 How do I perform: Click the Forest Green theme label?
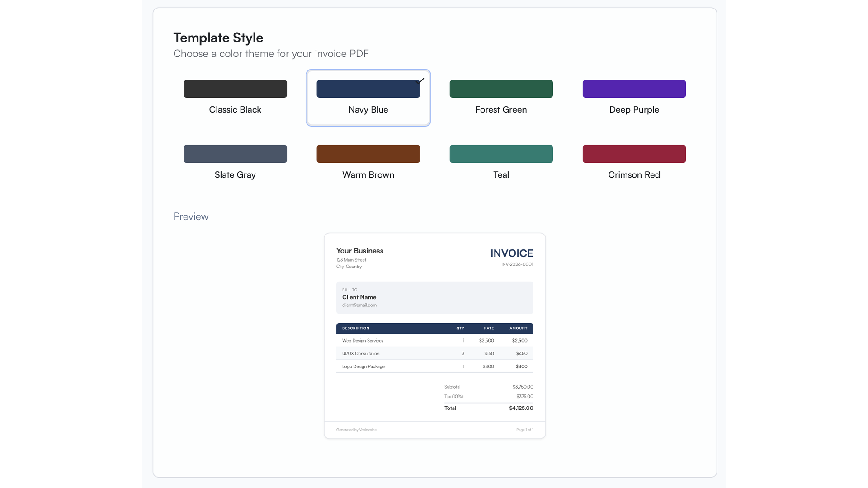point(501,109)
